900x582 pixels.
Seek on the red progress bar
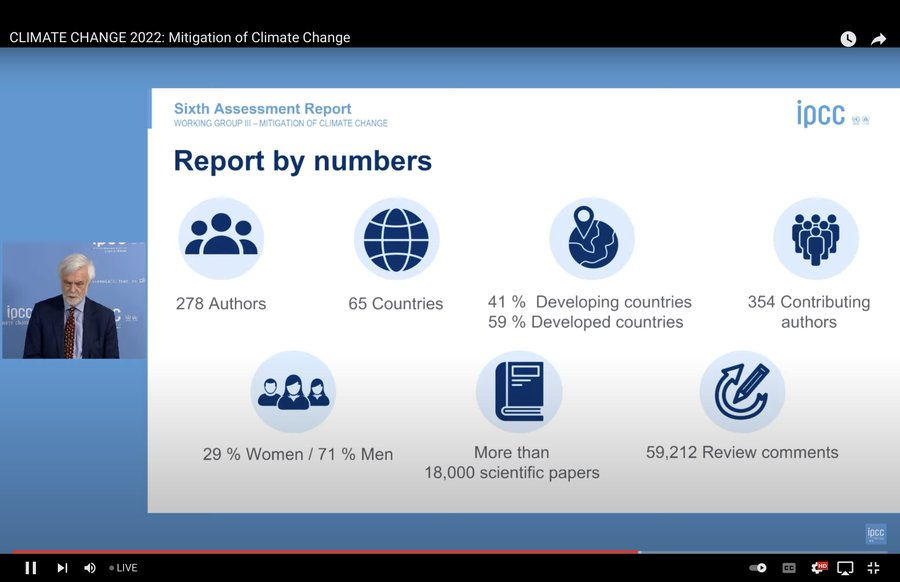(x=325, y=552)
